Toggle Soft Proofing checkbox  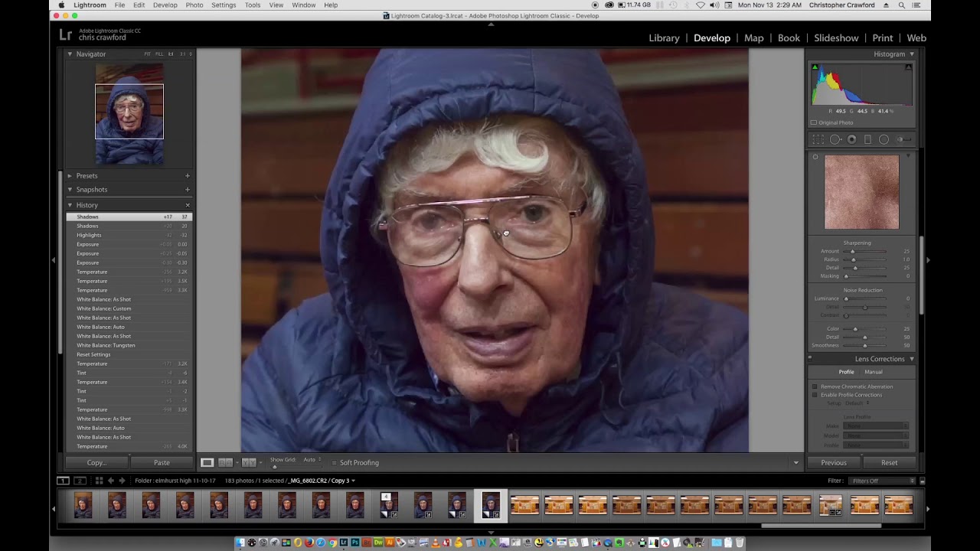[334, 462]
